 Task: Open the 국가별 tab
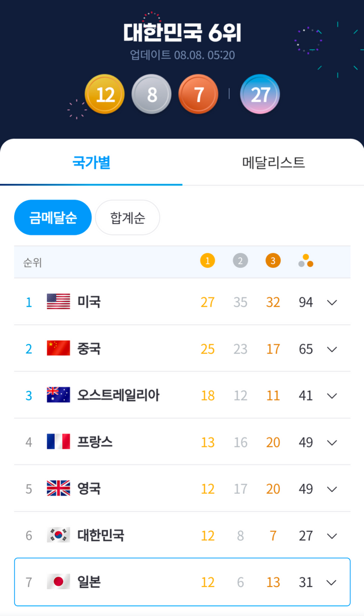coord(91,163)
